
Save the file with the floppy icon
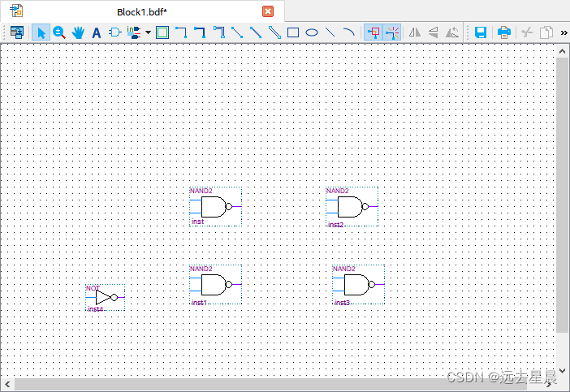(481, 32)
